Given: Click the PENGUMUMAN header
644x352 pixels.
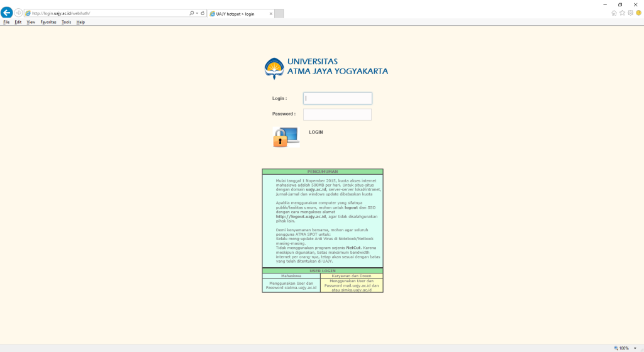Looking at the screenshot, I should [x=323, y=172].
